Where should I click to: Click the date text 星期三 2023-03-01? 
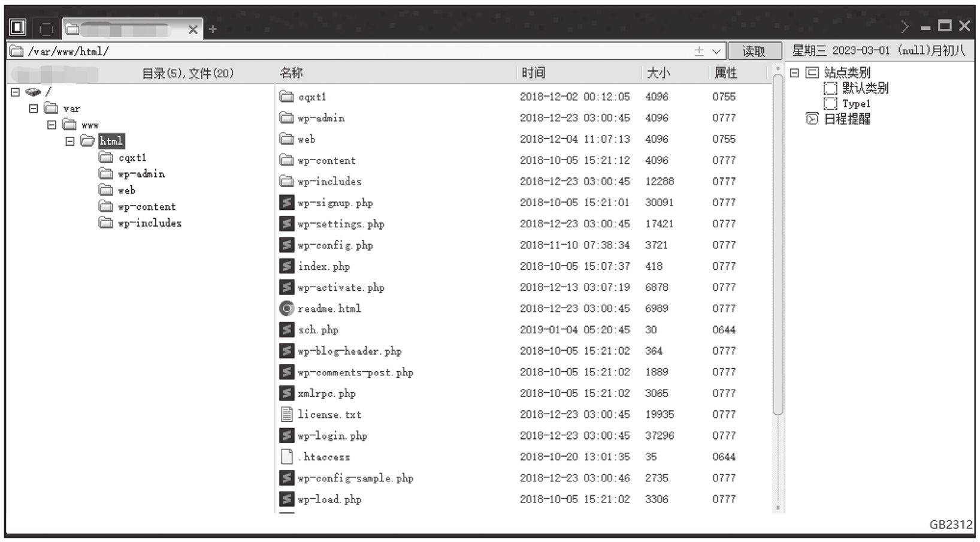tap(842, 51)
